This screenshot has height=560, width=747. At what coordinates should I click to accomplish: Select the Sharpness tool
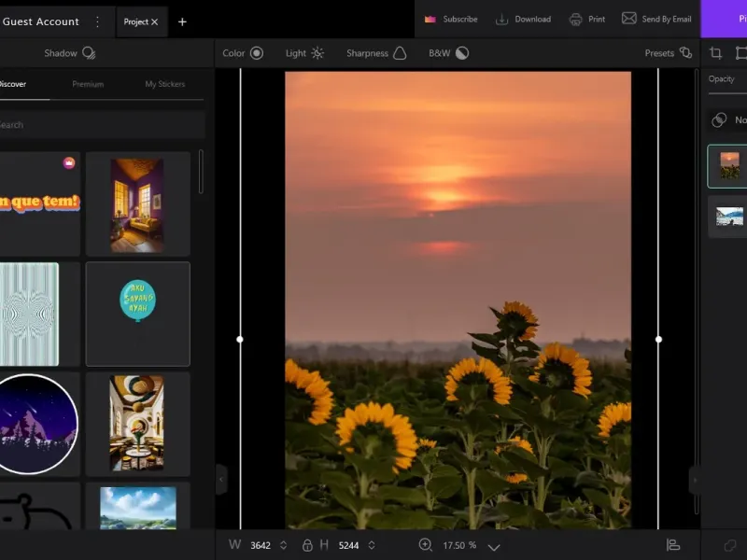376,53
